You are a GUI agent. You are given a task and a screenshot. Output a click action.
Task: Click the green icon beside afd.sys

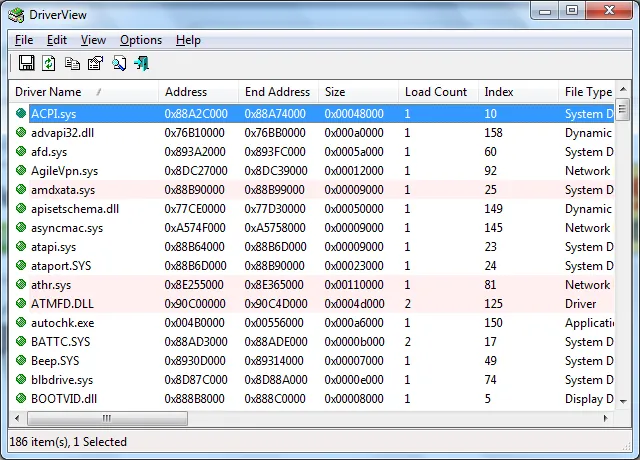[x=21, y=151]
